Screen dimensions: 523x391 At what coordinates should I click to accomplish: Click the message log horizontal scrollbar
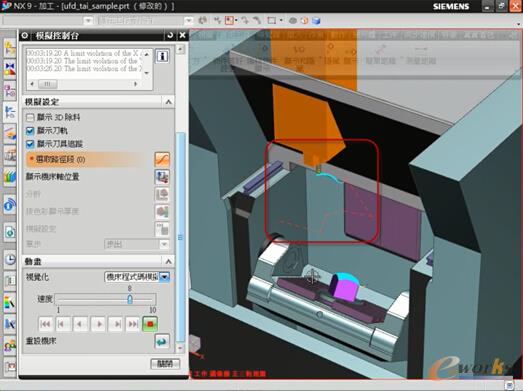84,84
